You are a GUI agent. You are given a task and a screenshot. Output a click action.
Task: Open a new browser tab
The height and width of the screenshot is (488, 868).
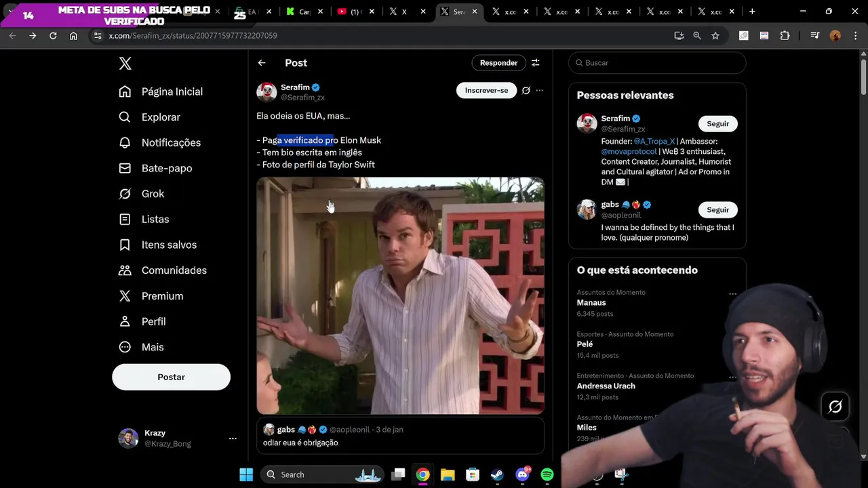[752, 12]
